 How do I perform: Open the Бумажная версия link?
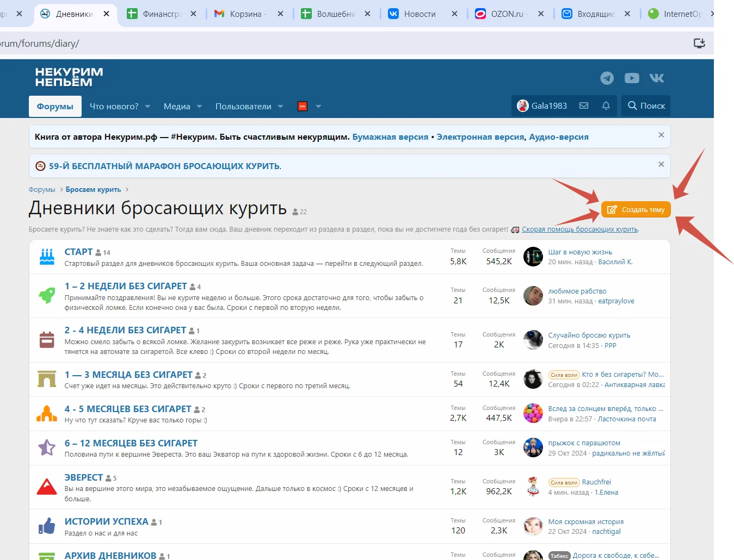tap(390, 137)
